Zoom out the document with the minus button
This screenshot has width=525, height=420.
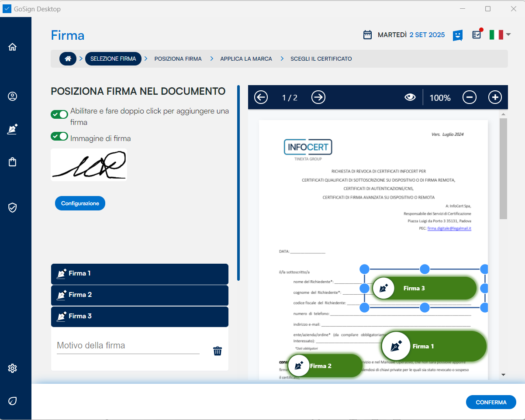tap(469, 97)
